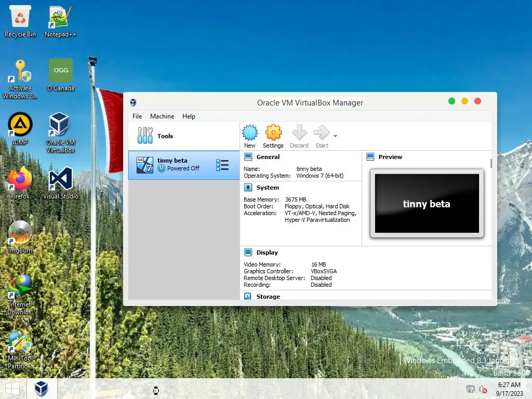The width and height of the screenshot is (532, 399).
Task: Click the network tray icon
Action: 471,389
